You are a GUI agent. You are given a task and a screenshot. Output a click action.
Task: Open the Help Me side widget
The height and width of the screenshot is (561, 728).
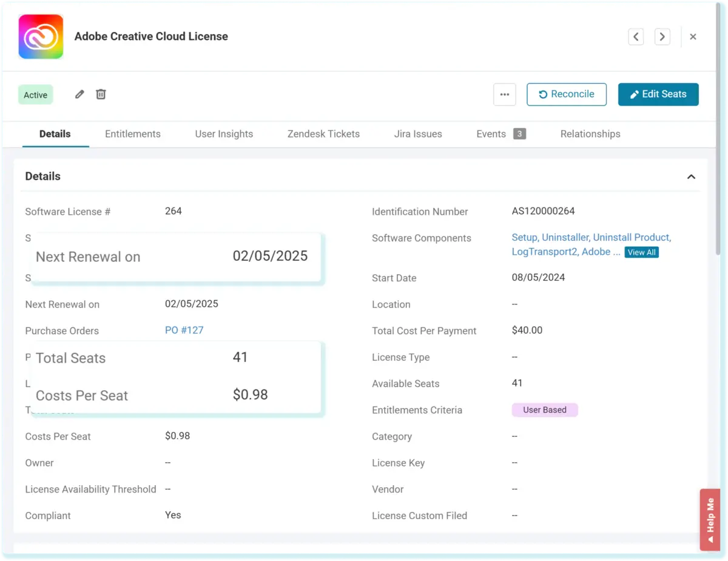point(710,519)
